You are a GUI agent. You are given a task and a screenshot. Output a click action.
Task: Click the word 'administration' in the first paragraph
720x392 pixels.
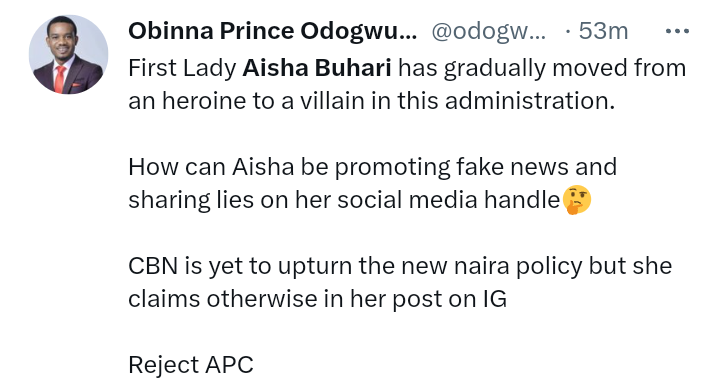pyautogui.click(x=529, y=101)
